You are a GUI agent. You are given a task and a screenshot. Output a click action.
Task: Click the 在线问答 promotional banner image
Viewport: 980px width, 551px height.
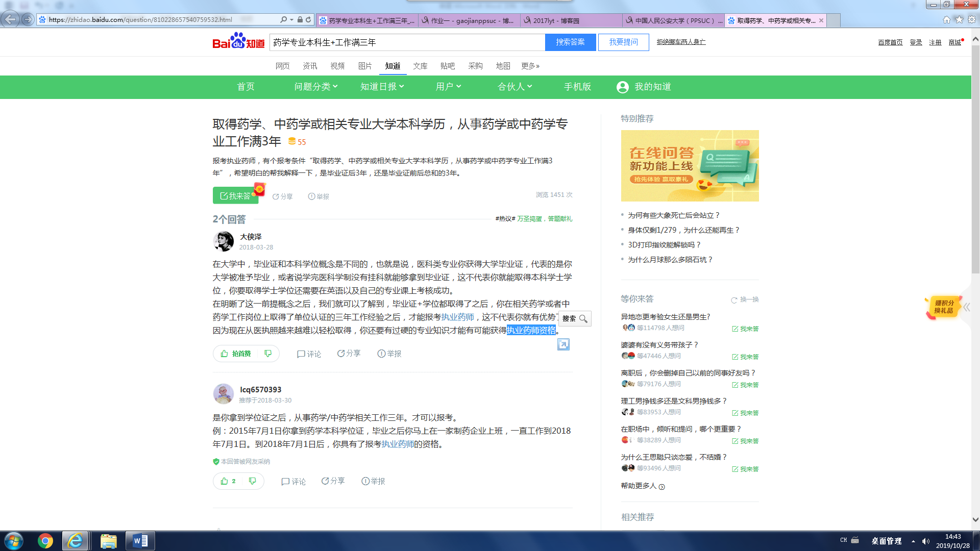tap(690, 166)
